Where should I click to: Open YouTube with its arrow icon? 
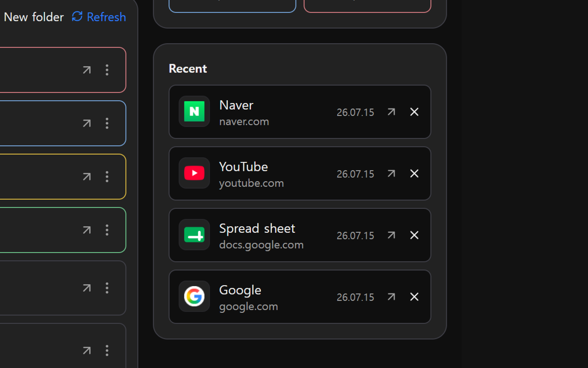pos(391,174)
